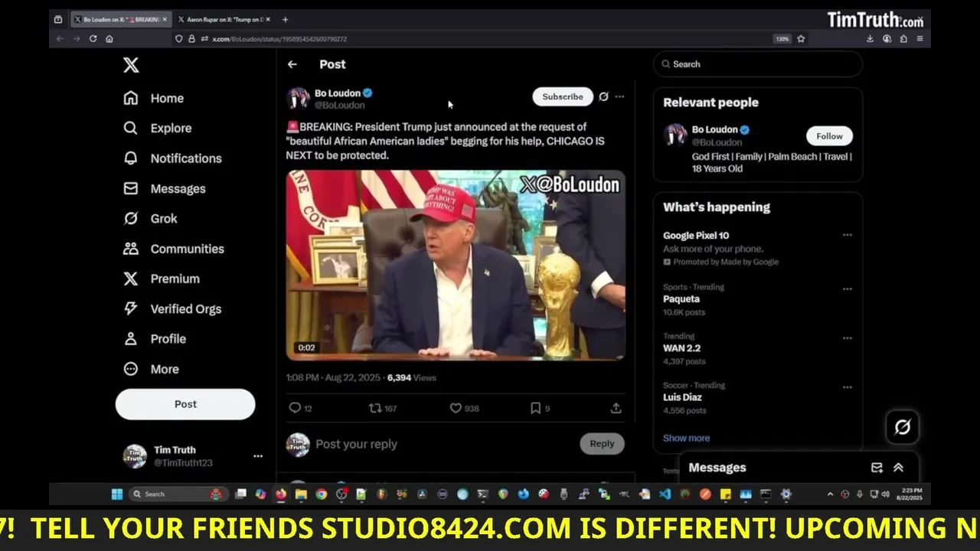Open Visual Studio Code in taskbar

[x=665, y=494]
